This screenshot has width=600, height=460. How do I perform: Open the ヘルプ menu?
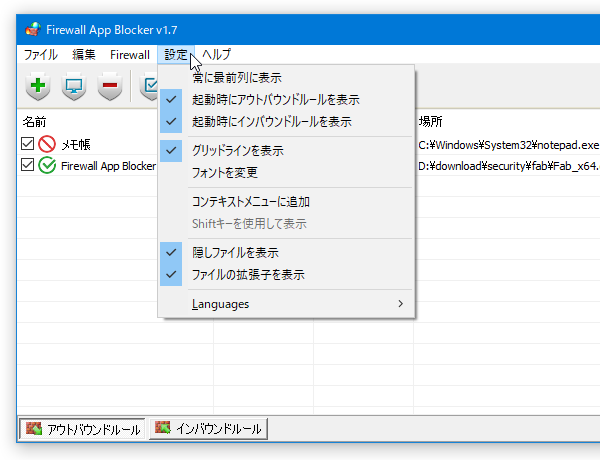[217, 55]
